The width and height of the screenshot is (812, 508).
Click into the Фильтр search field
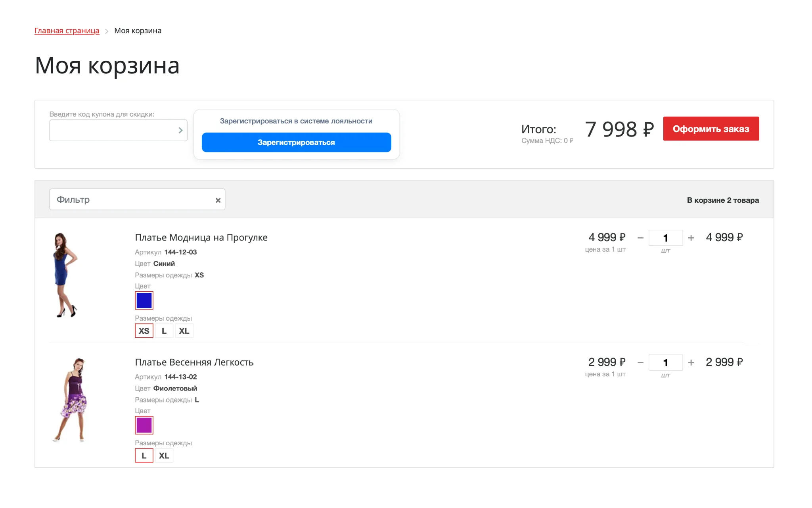tap(132, 199)
